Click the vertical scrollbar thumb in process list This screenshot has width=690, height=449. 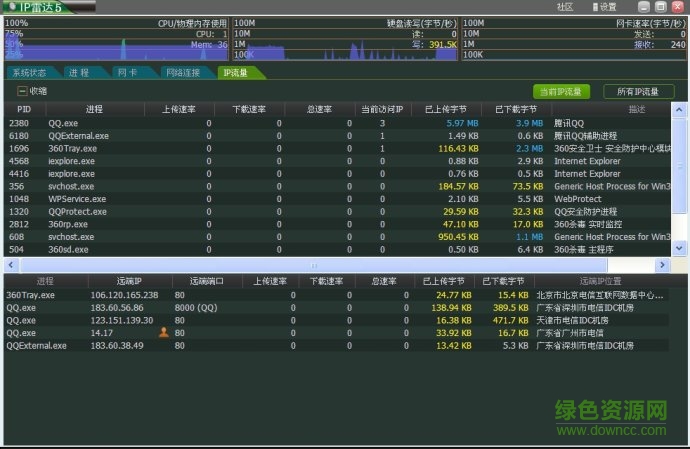(679, 165)
